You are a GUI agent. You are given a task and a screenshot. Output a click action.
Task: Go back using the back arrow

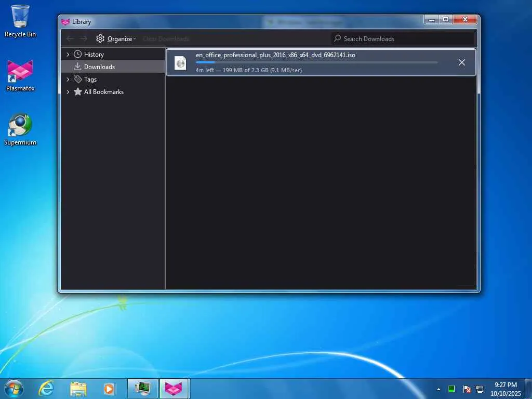(70, 38)
